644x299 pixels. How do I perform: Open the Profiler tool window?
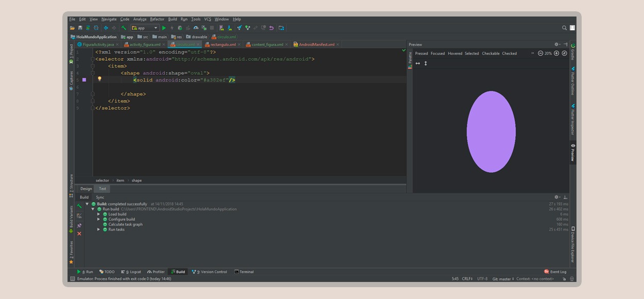click(156, 272)
